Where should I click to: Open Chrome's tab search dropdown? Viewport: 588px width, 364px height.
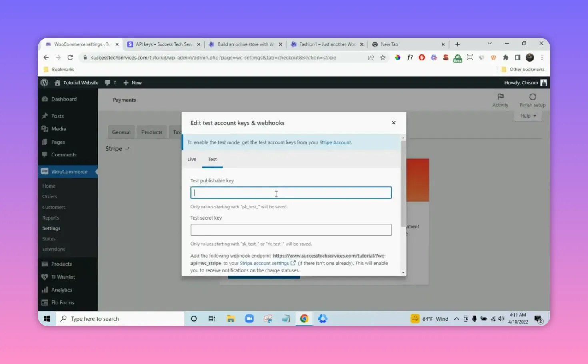490,44
